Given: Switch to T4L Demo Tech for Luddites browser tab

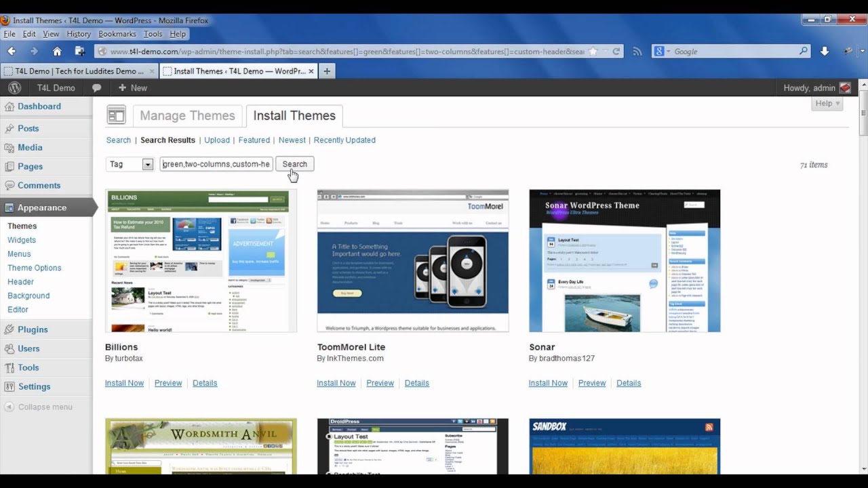Looking at the screenshot, I should point(79,71).
